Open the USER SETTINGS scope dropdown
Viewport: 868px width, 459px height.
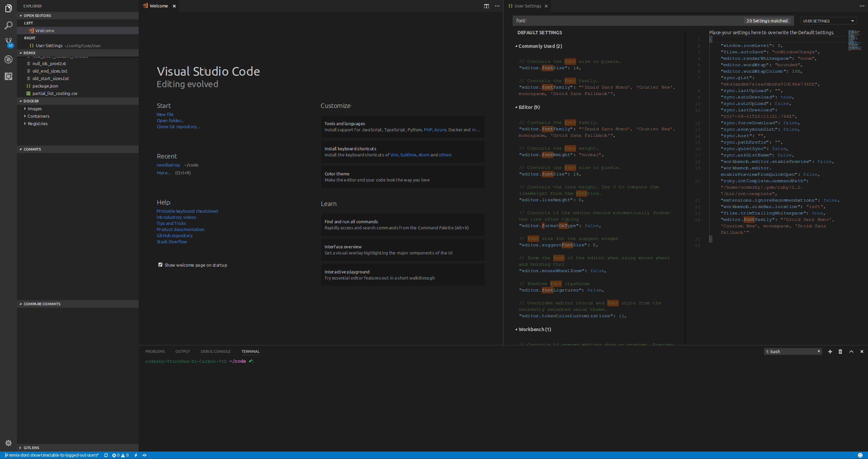(828, 21)
